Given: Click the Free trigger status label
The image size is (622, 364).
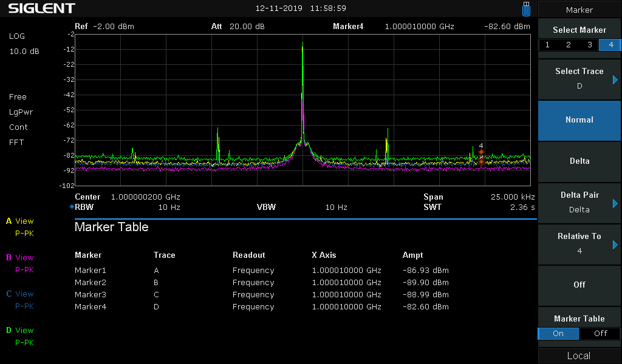Looking at the screenshot, I should 18,97.
